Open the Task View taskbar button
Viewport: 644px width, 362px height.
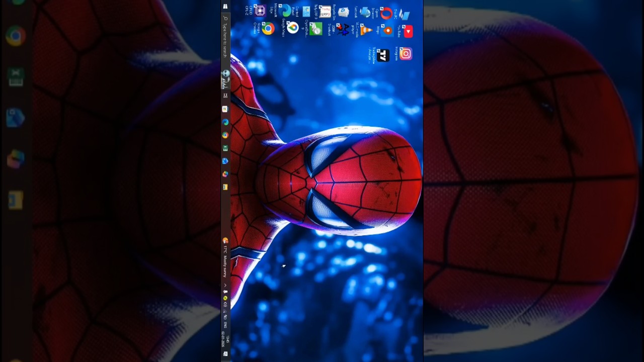(x=225, y=95)
